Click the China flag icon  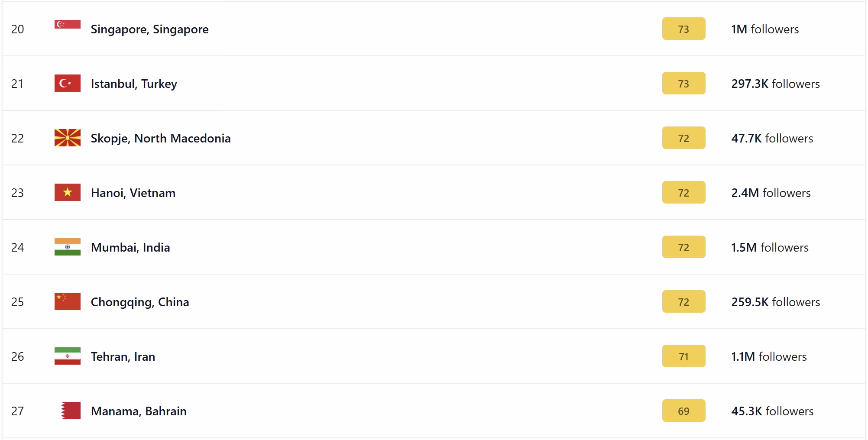[68, 301]
